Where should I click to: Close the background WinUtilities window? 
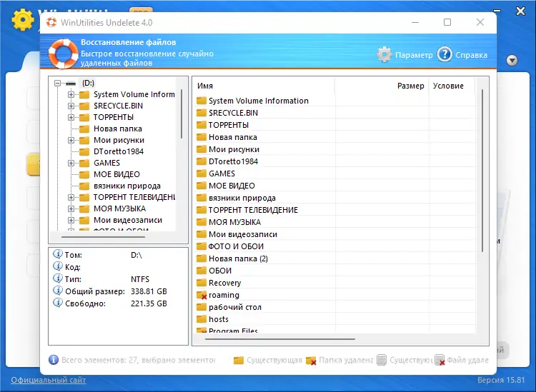click(520, 11)
